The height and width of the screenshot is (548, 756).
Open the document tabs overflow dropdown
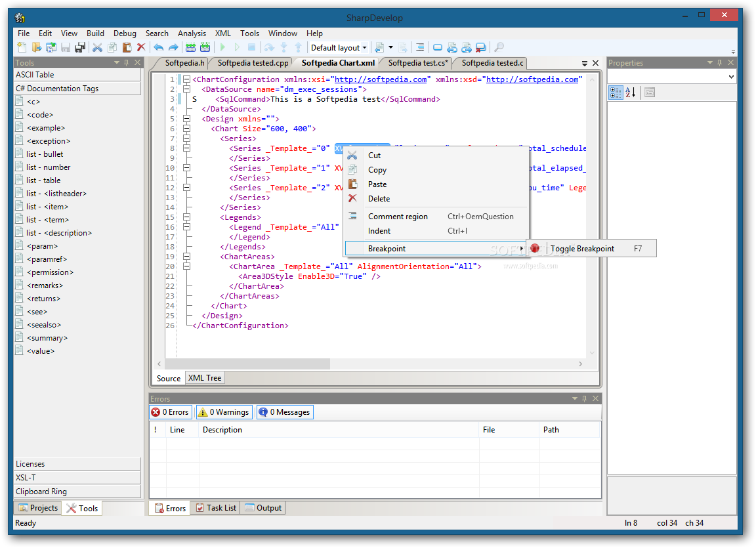click(584, 63)
